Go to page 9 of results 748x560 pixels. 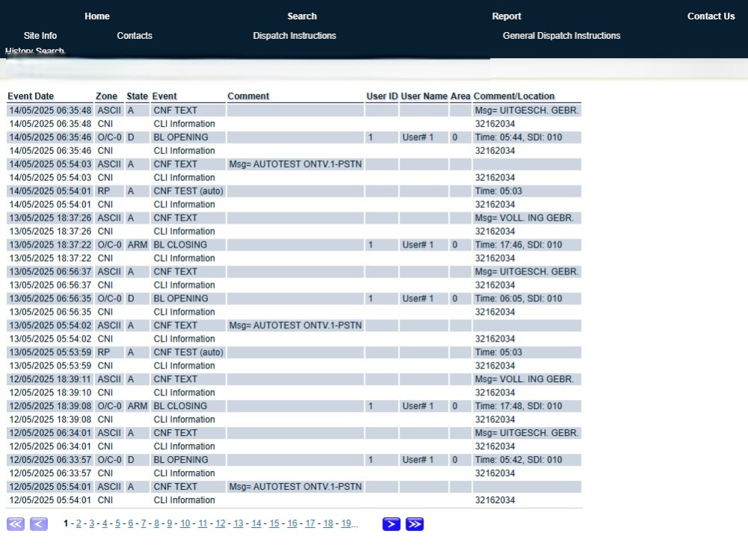169,523
